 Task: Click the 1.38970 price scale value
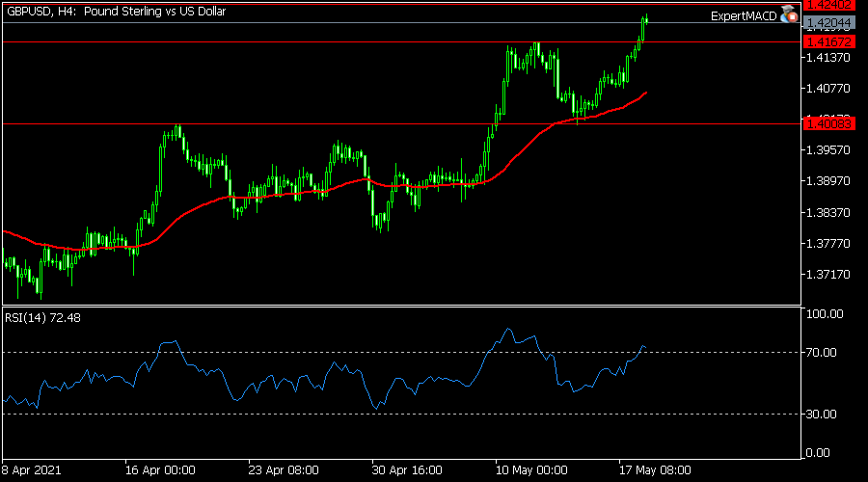(x=828, y=181)
